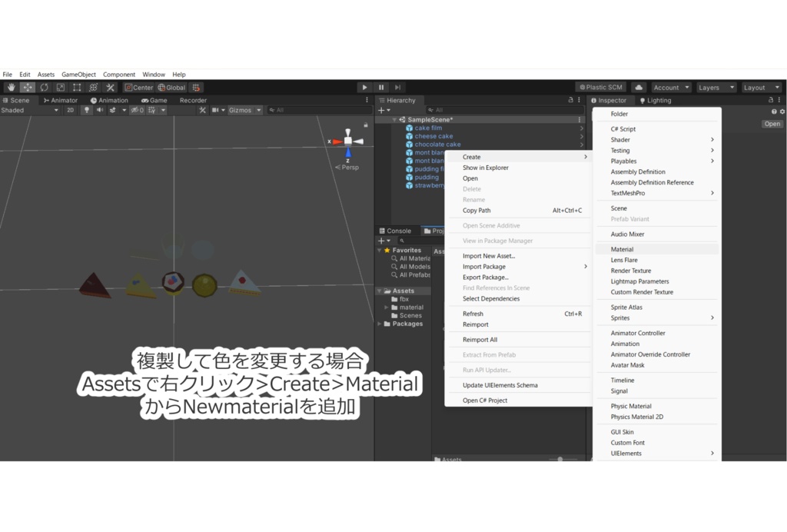Toggle grid snapping icon in toolbar
This screenshot has width=787, height=532.
click(x=196, y=88)
